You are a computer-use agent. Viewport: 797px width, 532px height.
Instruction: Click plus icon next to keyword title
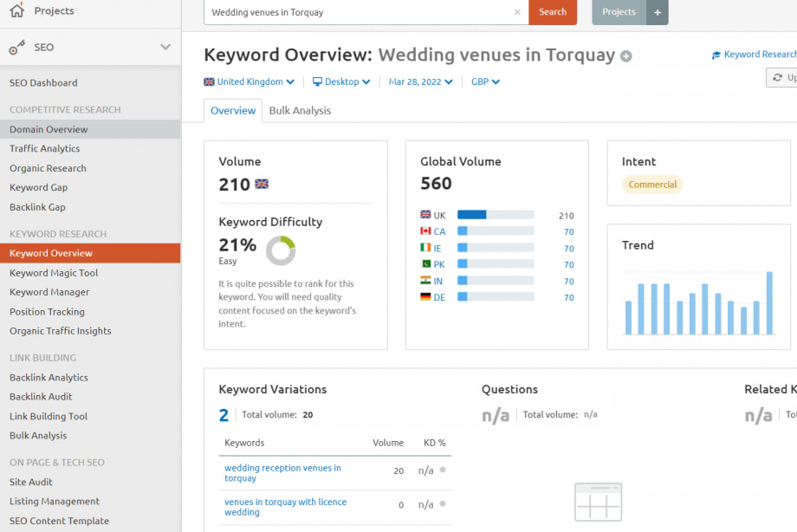pyautogui.click(x=625, y=56)
